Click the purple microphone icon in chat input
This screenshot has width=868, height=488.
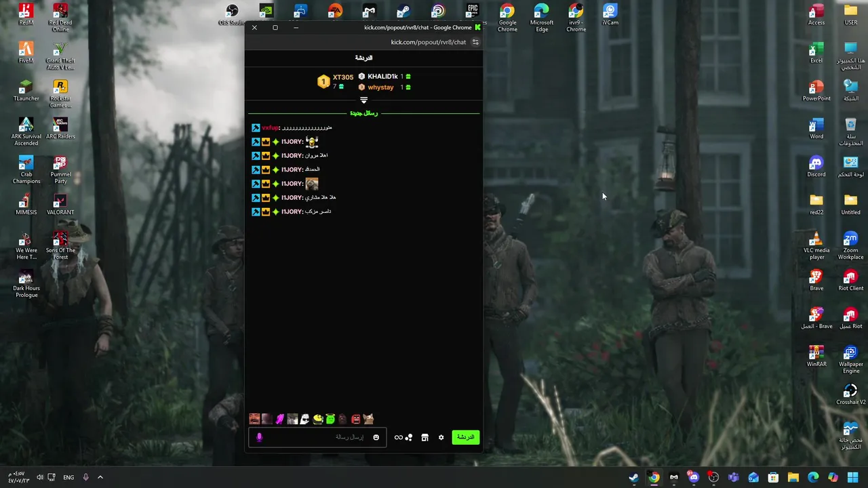259,437
